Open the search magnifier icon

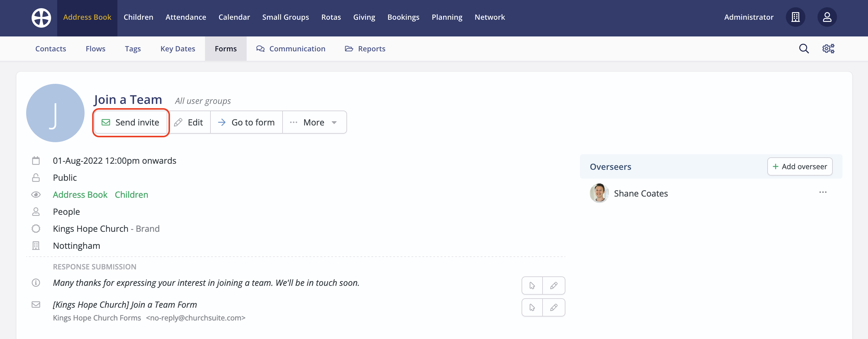click(x=804, y=49)
